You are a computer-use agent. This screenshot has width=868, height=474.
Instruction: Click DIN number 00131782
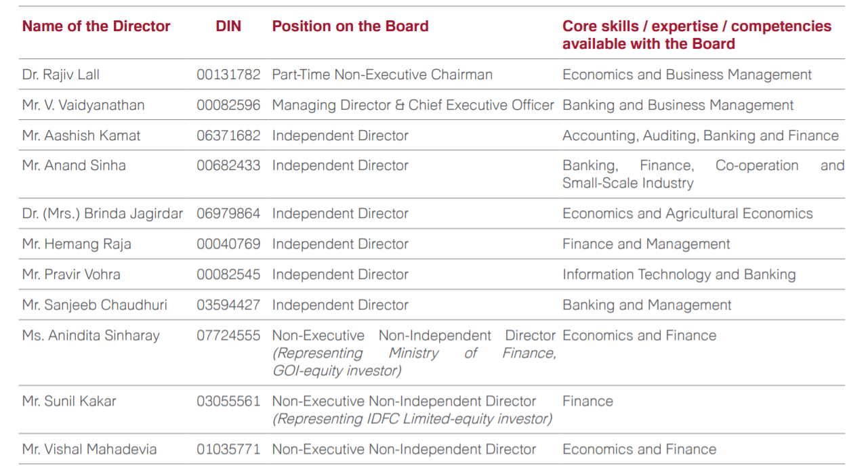pos(228,74)
